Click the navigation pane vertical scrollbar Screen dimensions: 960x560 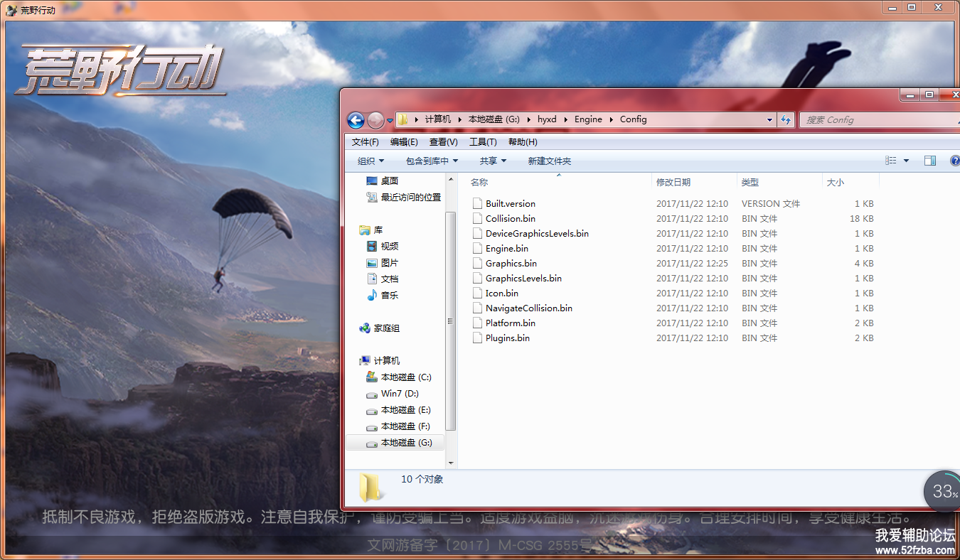pyautogui.click(x=450, y=320)
